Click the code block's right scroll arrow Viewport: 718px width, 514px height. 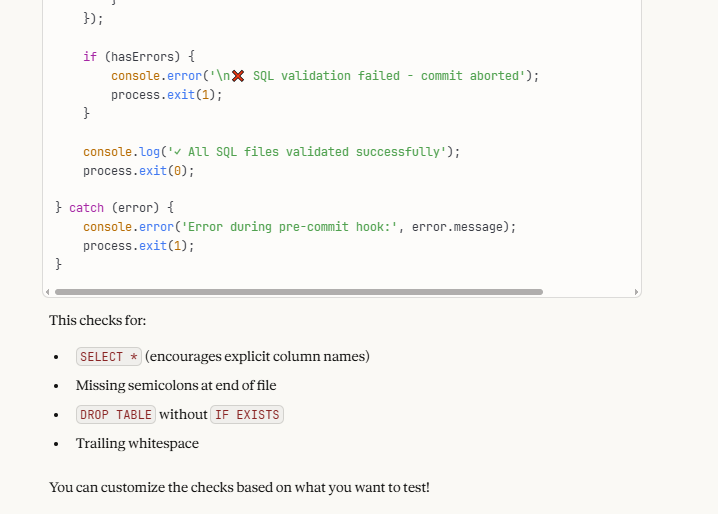[x=636, y=292]
